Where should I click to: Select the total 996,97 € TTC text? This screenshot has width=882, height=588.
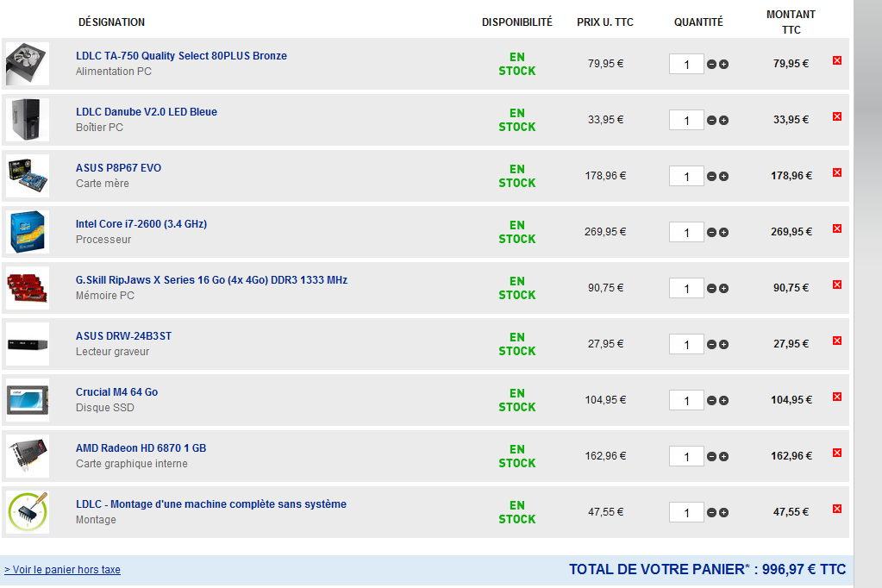[x=804, y=569]
